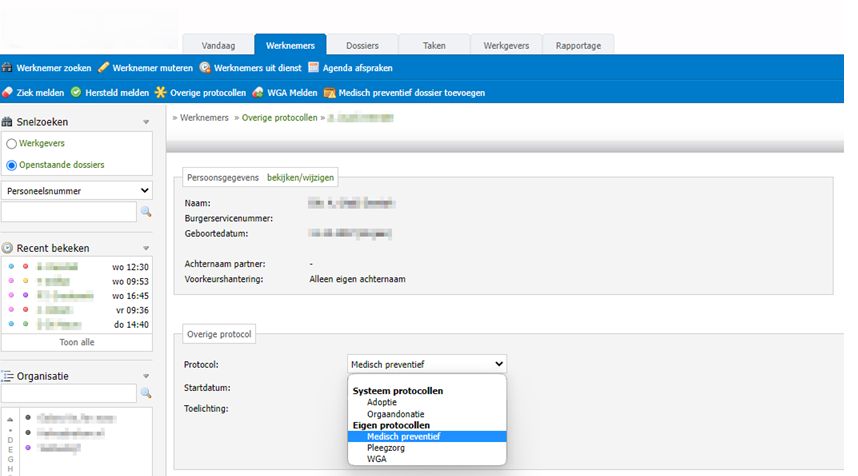Image resolution: width=858 pixels, height=476 pixels.
Task: Open the Personeelsnummer dropdown
Action: pyautogui.click(x=77, y=190)
